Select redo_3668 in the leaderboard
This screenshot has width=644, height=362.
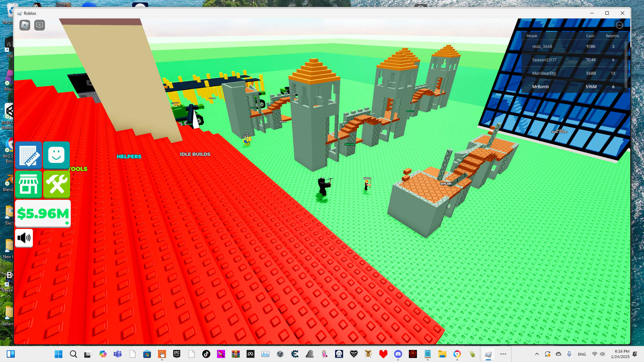click(542, 47)
